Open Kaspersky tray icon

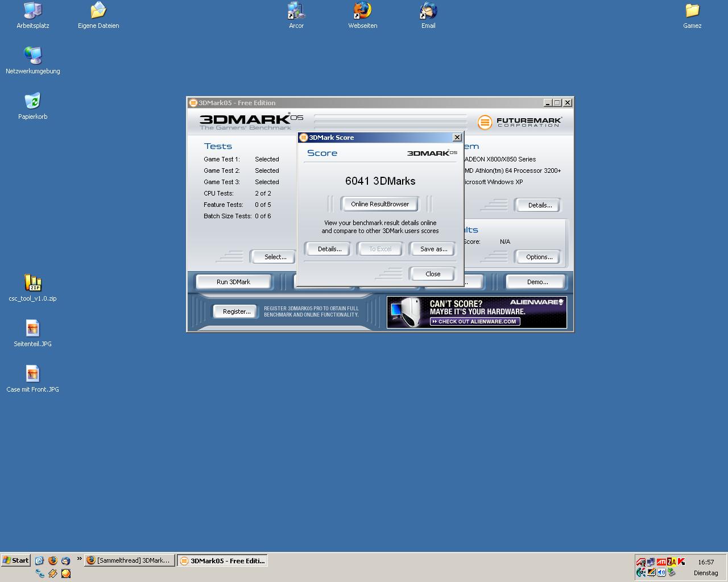(x=681, y=562)
